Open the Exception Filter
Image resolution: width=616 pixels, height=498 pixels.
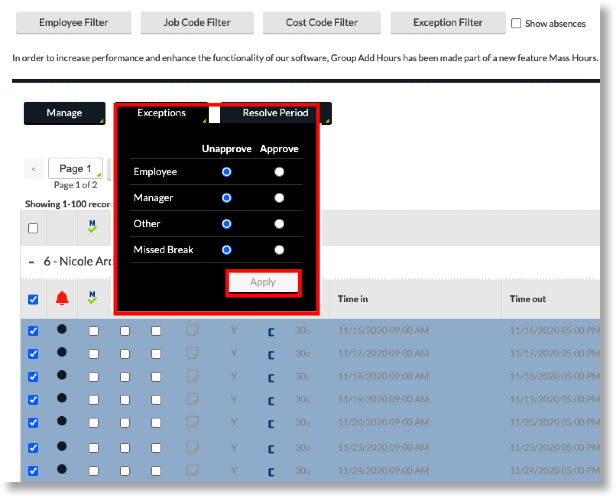pyautogui.click(x=448, y=22)
